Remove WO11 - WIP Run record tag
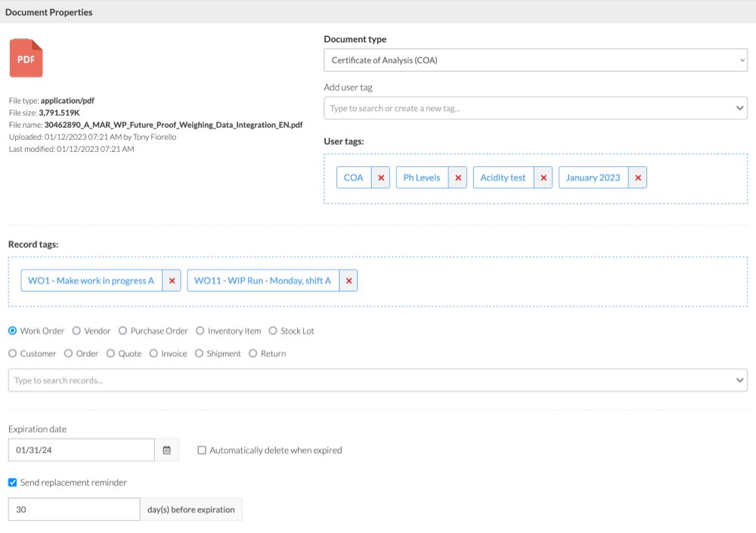Viewport: 756px width, 533px height. (349, 280)
